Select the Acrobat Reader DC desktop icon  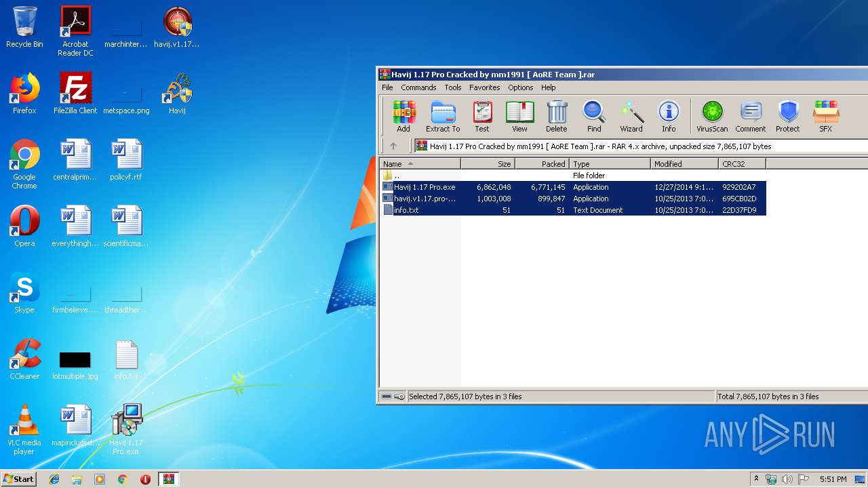click(75, 31)
